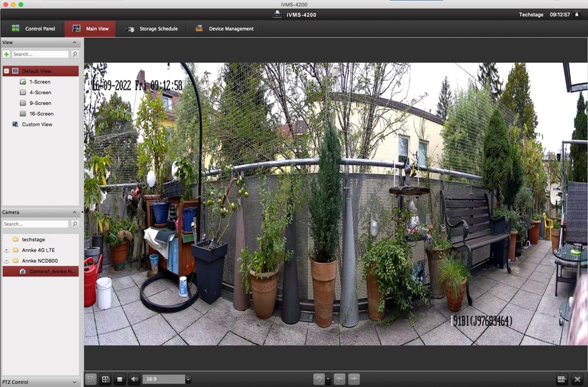Click the save view icon in bottom toolbar
This screenshot has height=387, width=588.
click(x=91, y=379)
